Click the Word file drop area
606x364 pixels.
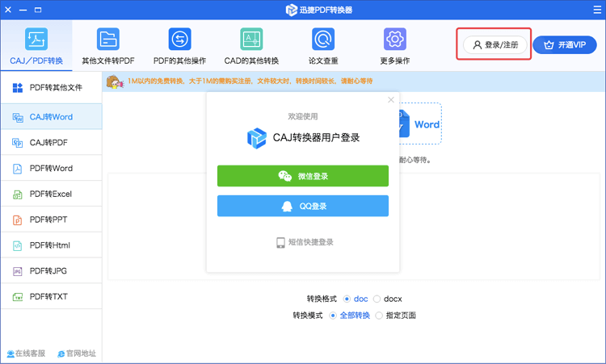pyautogui.click(x=420, y=123)
